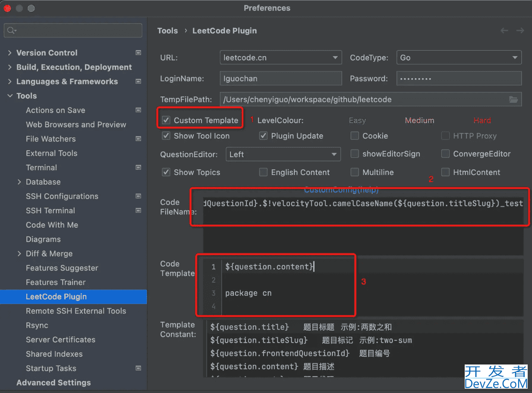Click the settings search box

pos(73,30)
